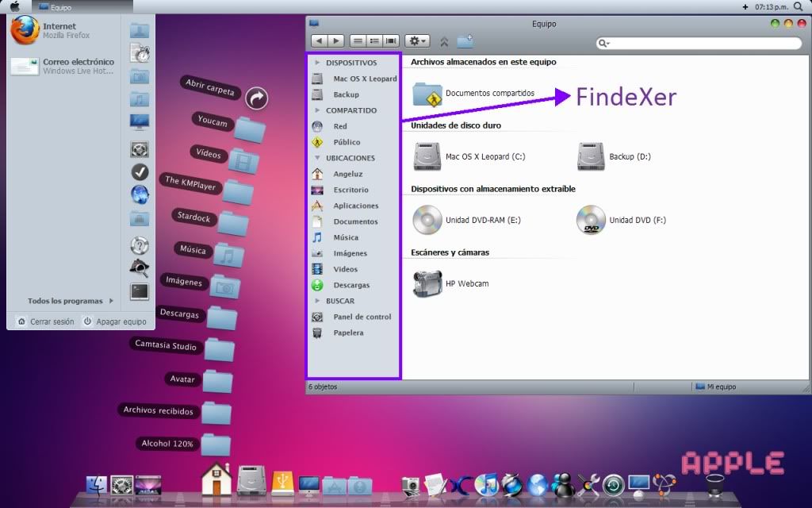Open the detective hat search icon
Image resolution: width=812 pixels, height=508 pixels.
point(140,267)
